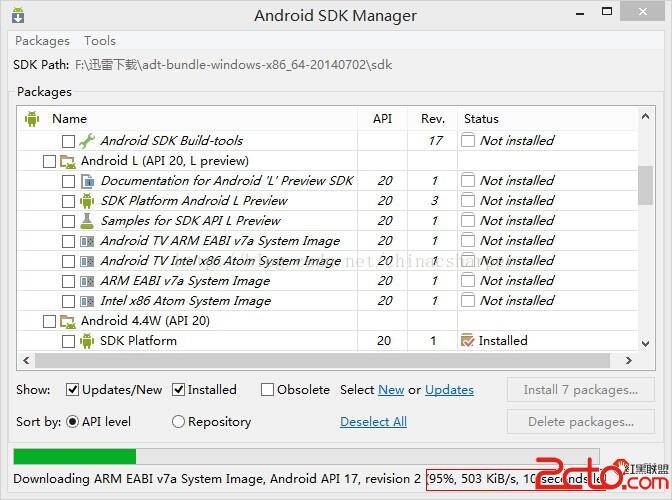The height and width of the screenshot is (500, 672).
Task: Click the green download progress bar
Action: (75, 456)
